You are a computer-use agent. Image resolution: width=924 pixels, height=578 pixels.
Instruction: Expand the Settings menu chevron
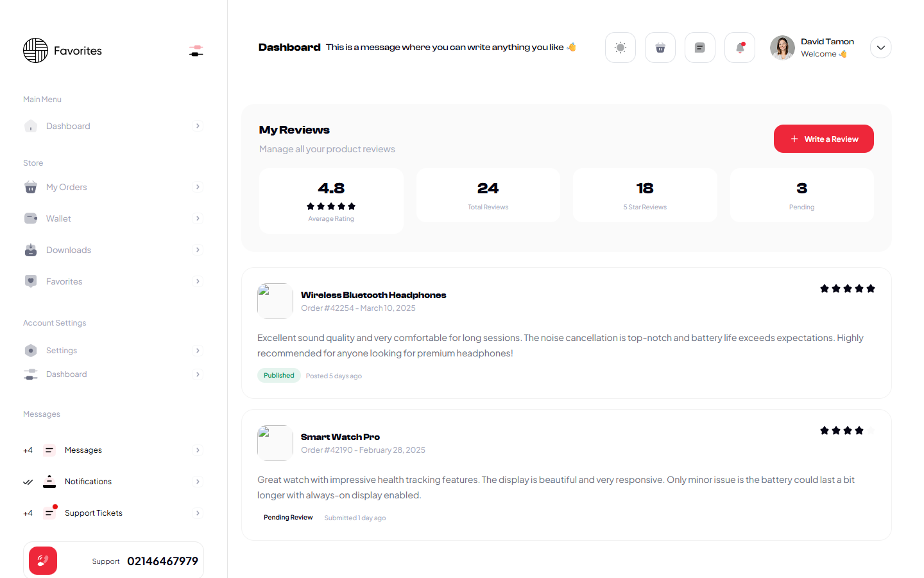click(x=198, y=351)
